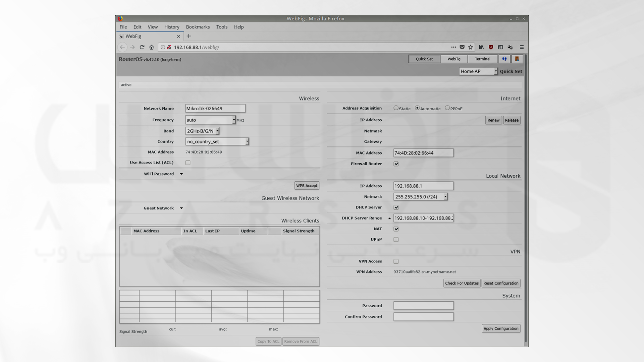
Task: Toggle the NAT checkbox
Action: pyautogui.click(x=396, y=229)
